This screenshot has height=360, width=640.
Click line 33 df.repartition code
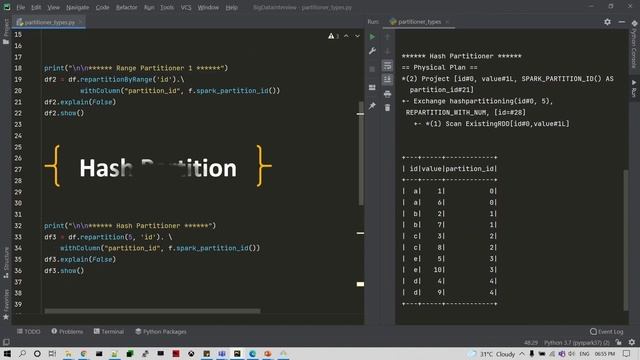click(108, 237)
